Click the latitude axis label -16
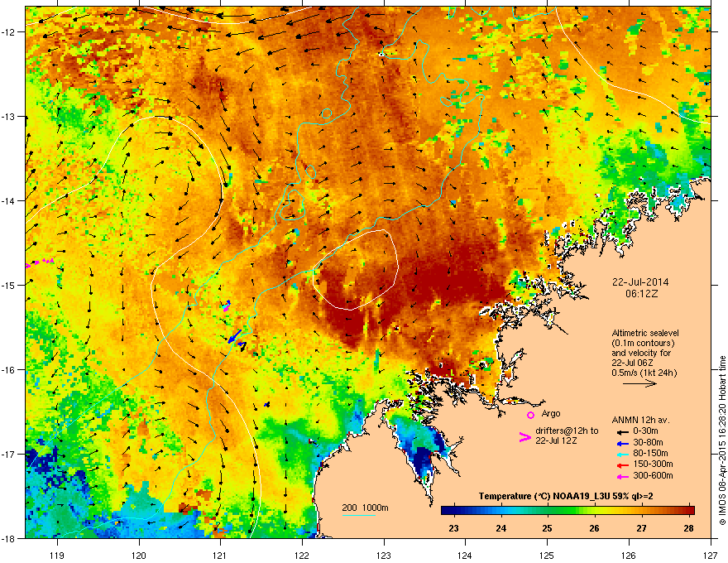This screenshot has width=728, height=563. pyautogui.click(x=8, y=370)
